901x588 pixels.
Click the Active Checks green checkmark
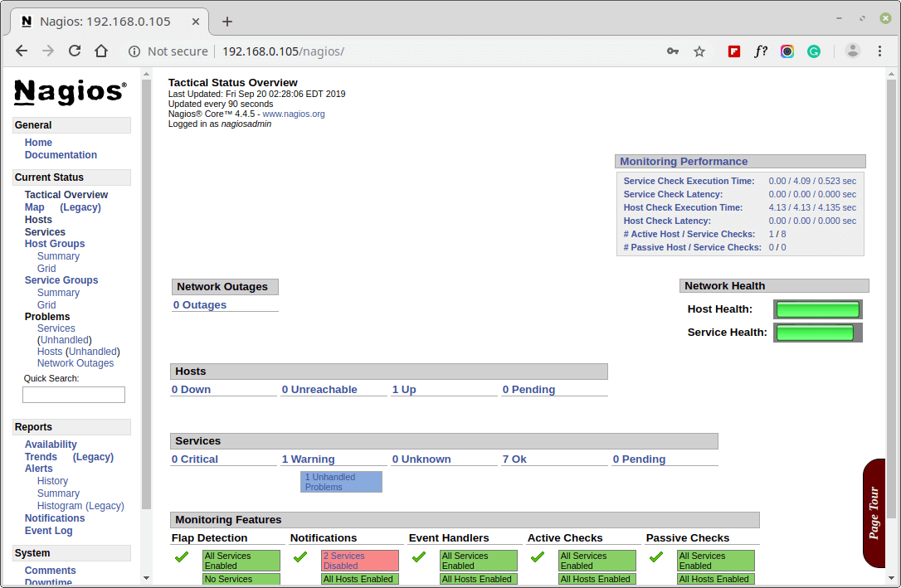(538, 557)
